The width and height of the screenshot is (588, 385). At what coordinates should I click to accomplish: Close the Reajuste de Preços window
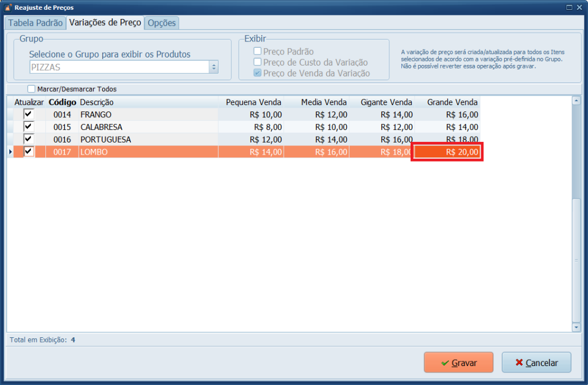pos(579,7)
